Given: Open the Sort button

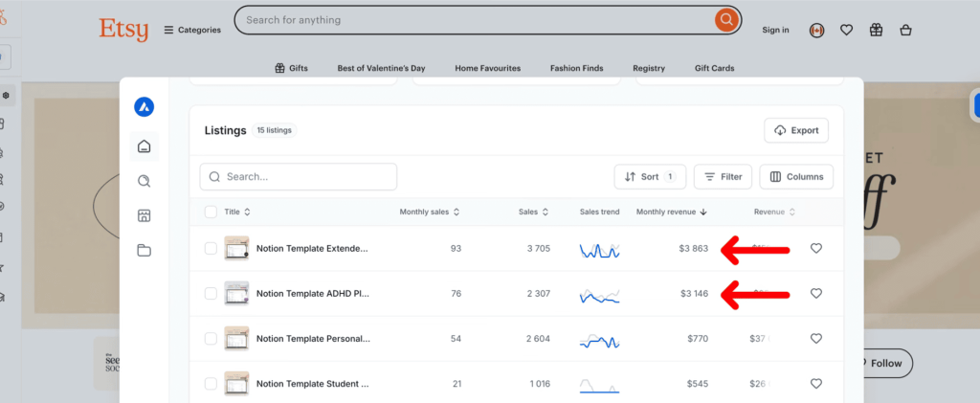Looking at the screenshot, I should tap(650, 177).
